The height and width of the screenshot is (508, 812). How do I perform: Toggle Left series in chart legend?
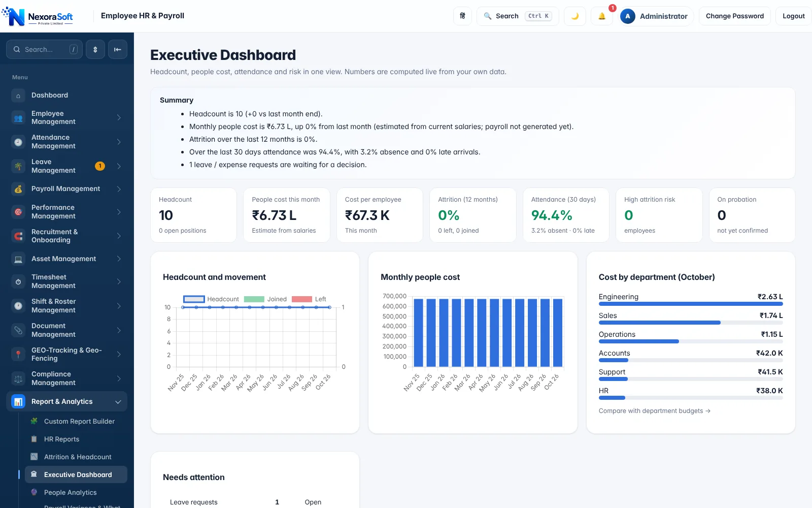click(309, 299)
